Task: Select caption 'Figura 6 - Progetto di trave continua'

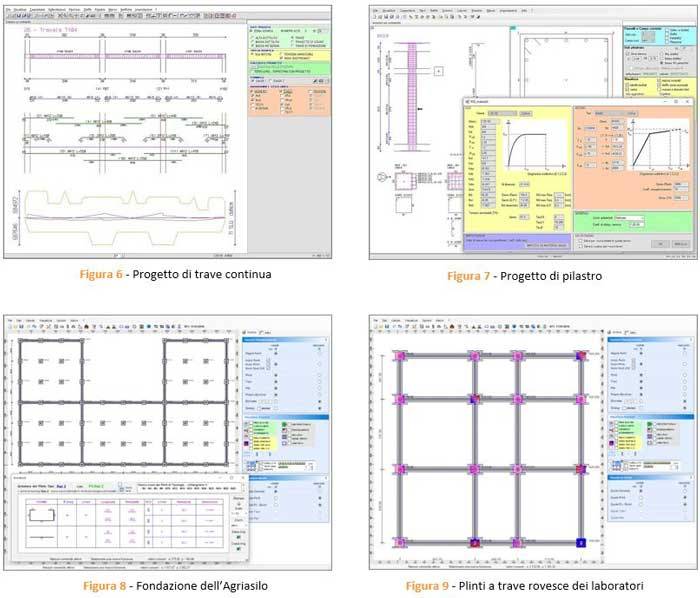Action: coord(175,274)
